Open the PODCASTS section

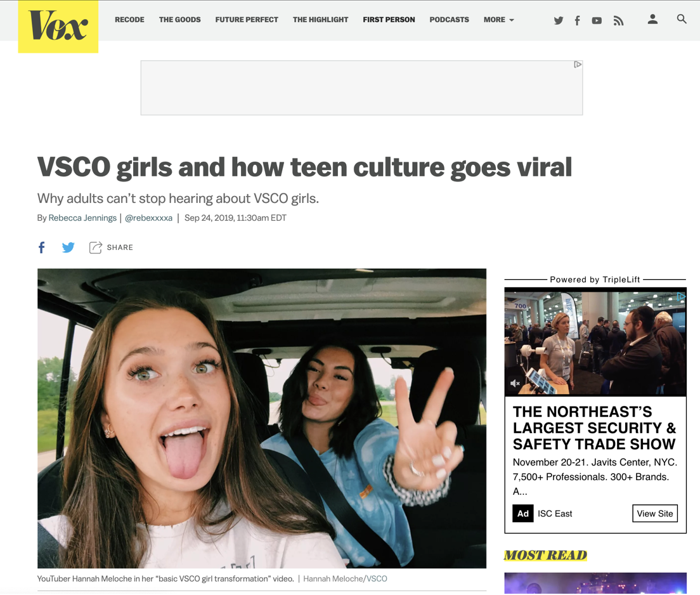(449, 20)
